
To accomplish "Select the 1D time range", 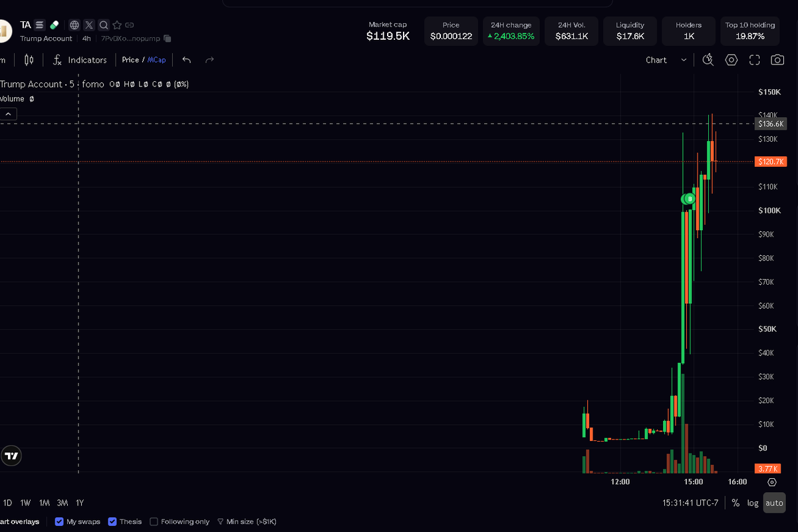I will pos(7,503).
